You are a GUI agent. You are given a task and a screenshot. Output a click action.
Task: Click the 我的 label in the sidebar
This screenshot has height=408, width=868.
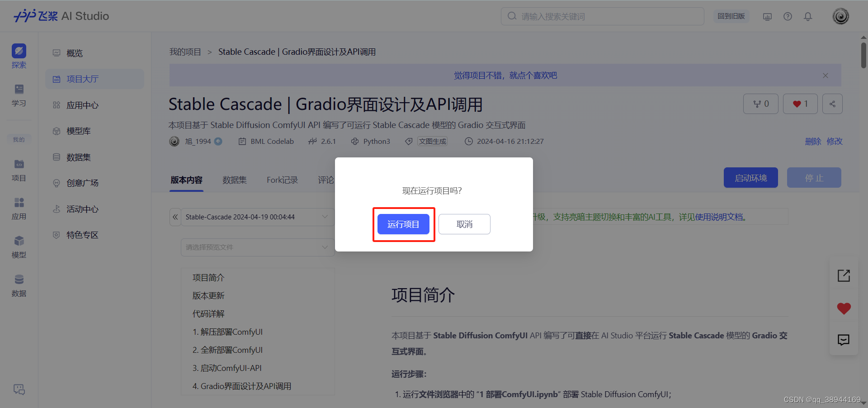coord(19,140)
